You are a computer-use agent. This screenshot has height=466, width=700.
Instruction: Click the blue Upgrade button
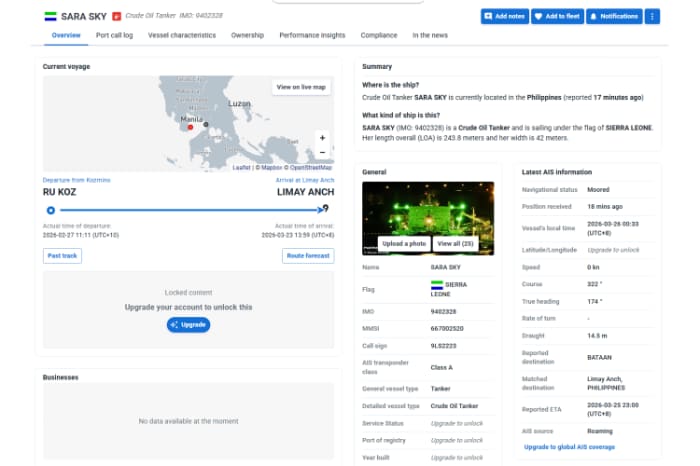(x=188, y=325)
